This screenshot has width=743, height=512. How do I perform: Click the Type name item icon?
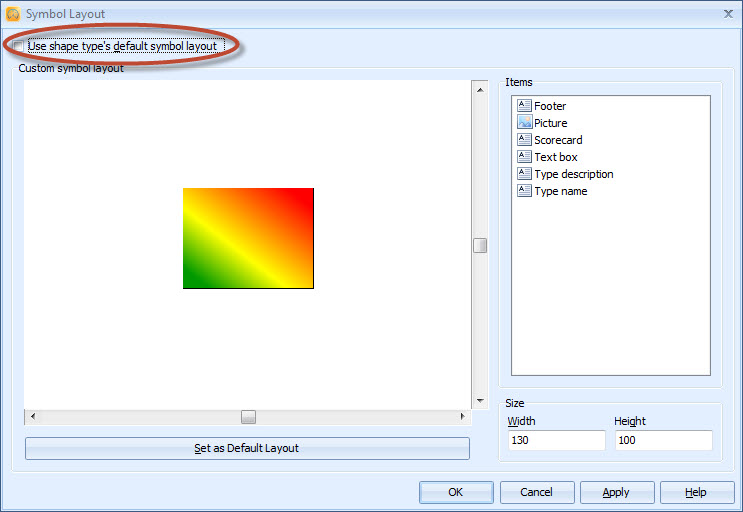coord(524,191)
